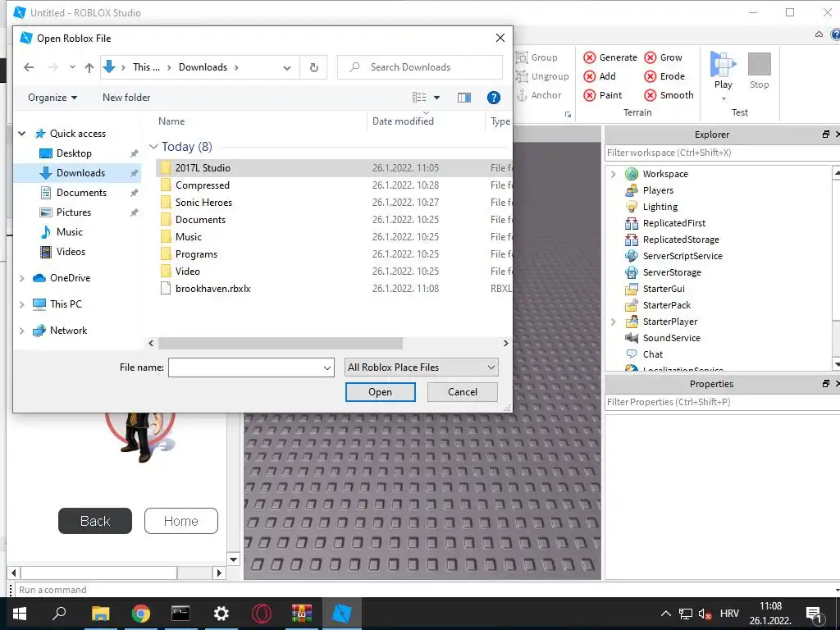
Task: Collapse the Today (8) file group
Action: coord(153,146)
